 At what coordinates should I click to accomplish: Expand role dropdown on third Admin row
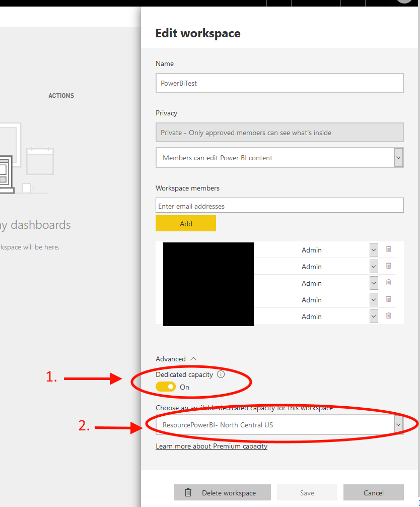click(374, 283)
